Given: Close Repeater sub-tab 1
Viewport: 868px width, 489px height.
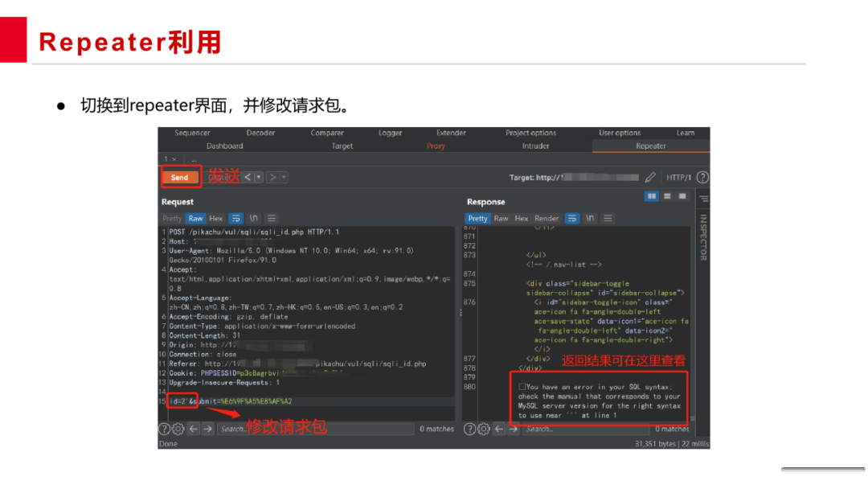Looking at the screenshot, I should (174, 159).
